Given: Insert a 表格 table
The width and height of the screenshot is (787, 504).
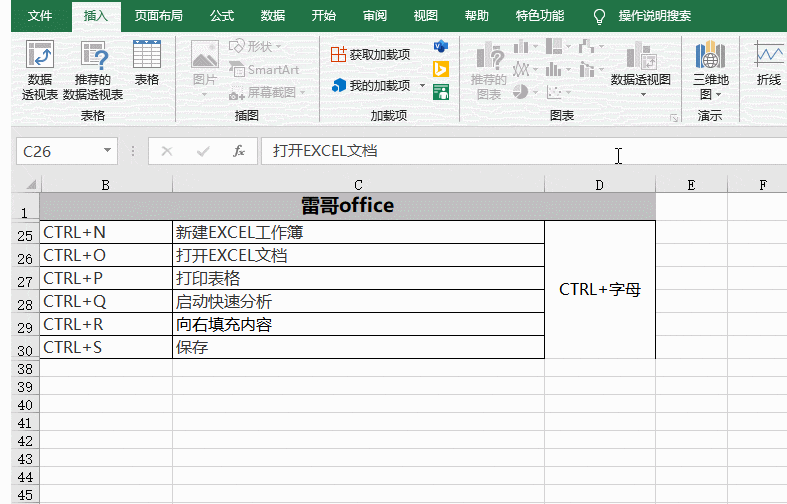Looking at the screenshot, I should tap(147, 63).
